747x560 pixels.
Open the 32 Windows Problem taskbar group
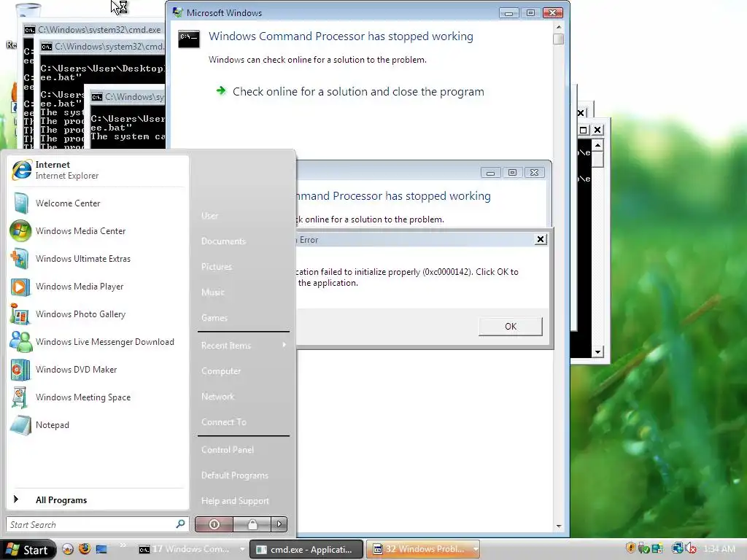[423, 549]
